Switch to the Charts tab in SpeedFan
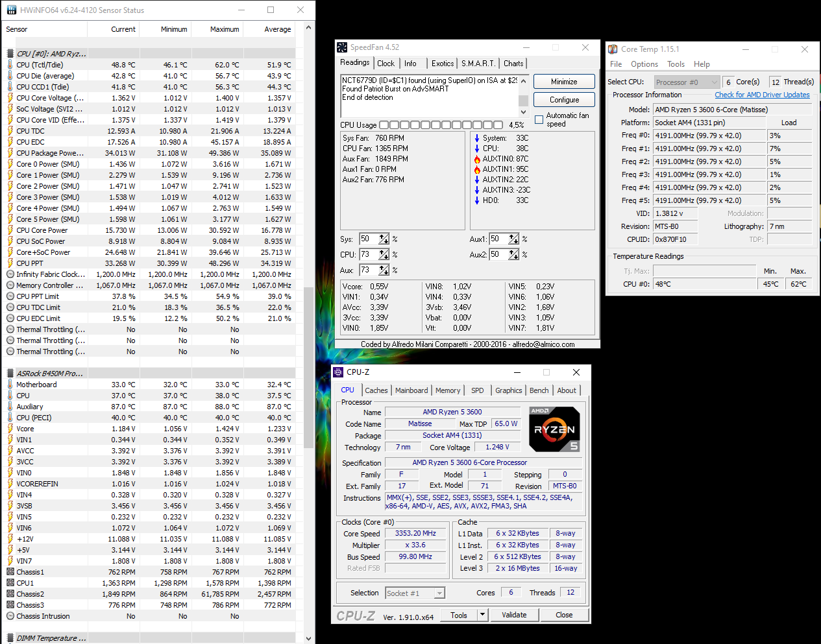The image size is (821, 644). (513, 64)
